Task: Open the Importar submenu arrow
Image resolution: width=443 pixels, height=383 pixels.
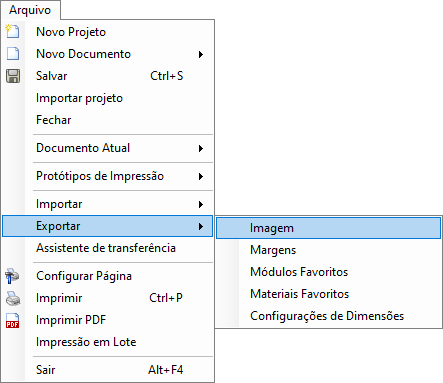Action: (201, 204)
